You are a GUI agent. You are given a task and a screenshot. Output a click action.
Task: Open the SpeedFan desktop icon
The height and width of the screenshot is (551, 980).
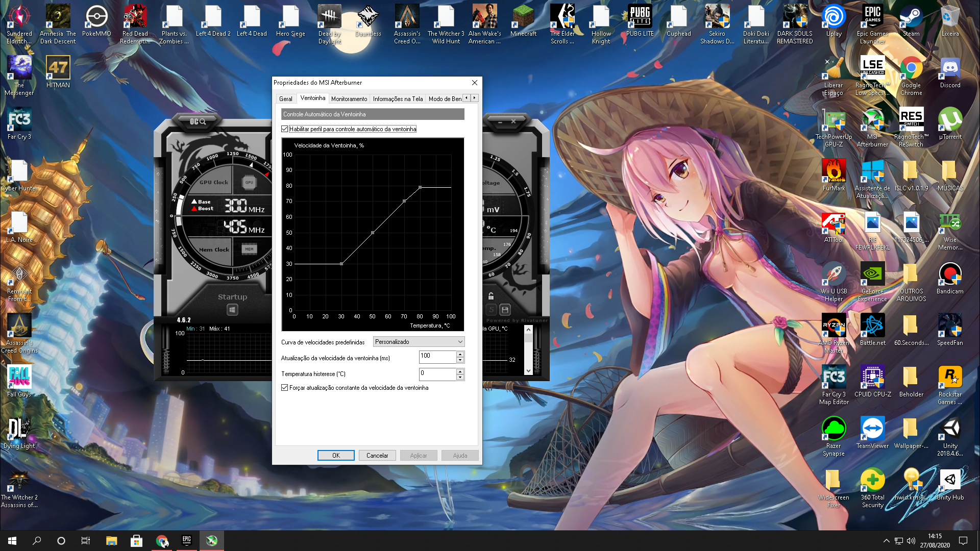tap(950, 331)
